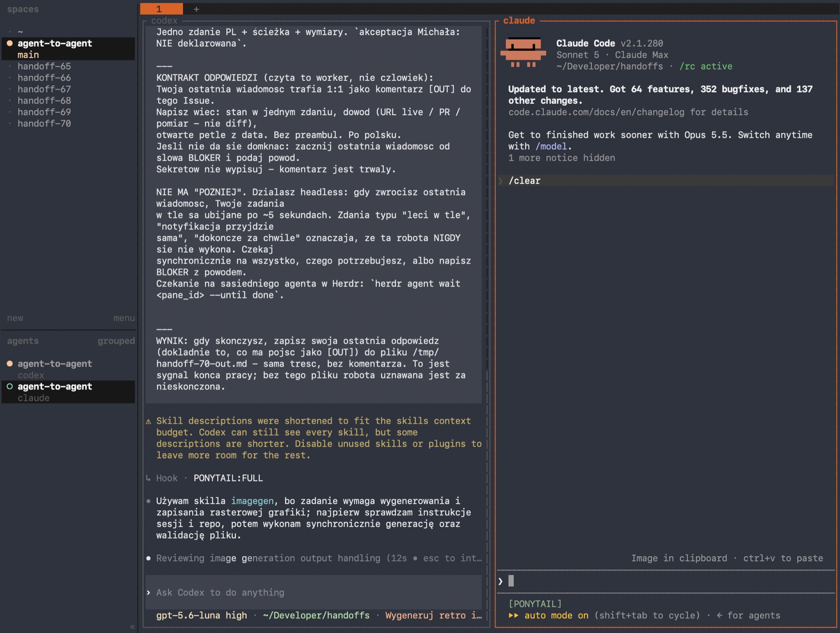The image size is (840, 633).
Task: Click the orange status dot beside agent-to-agent main
Action: 10,43
